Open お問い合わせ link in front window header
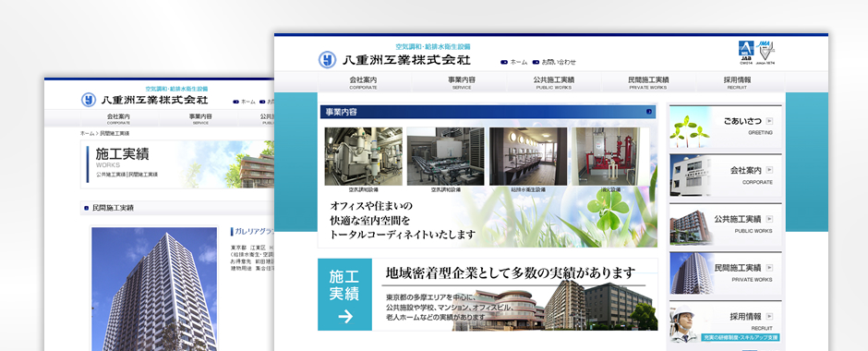 tap(554, 62)
